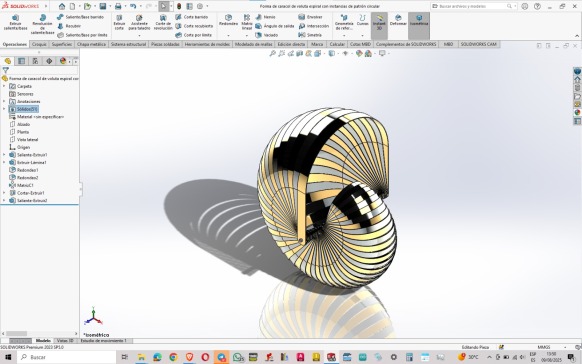The image size is (582, 364).
Task: Choose Corte recubierto command
Action: point(194,26)
